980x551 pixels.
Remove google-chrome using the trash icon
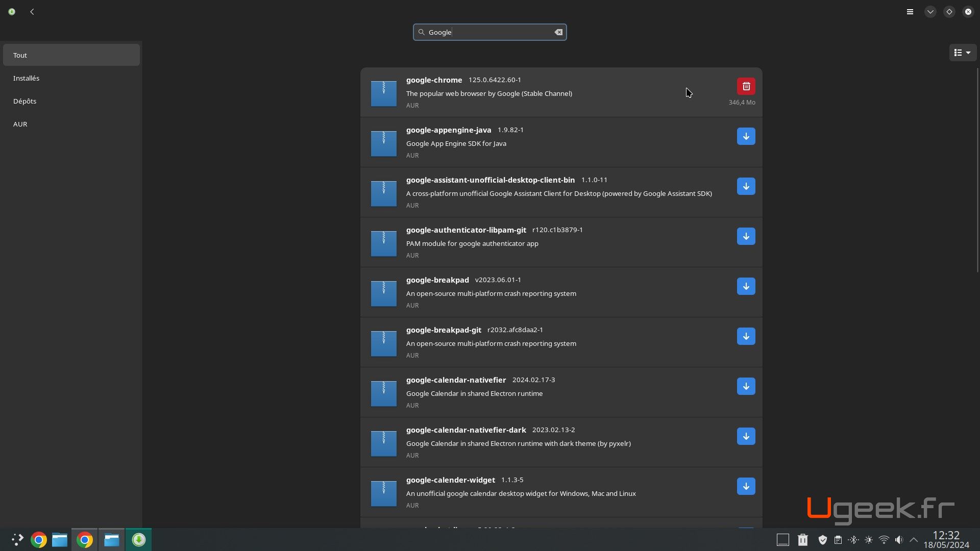click(x=746, y=86)
